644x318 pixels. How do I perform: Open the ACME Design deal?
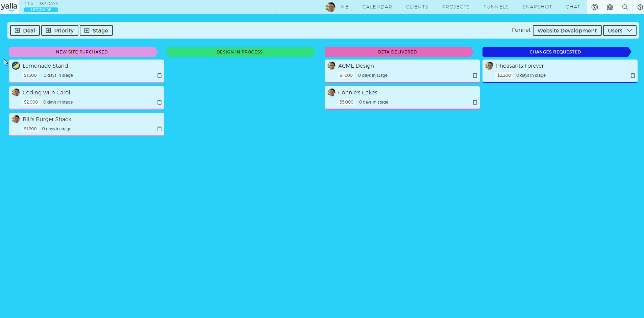pyautogui.click(x=356, y=66)
